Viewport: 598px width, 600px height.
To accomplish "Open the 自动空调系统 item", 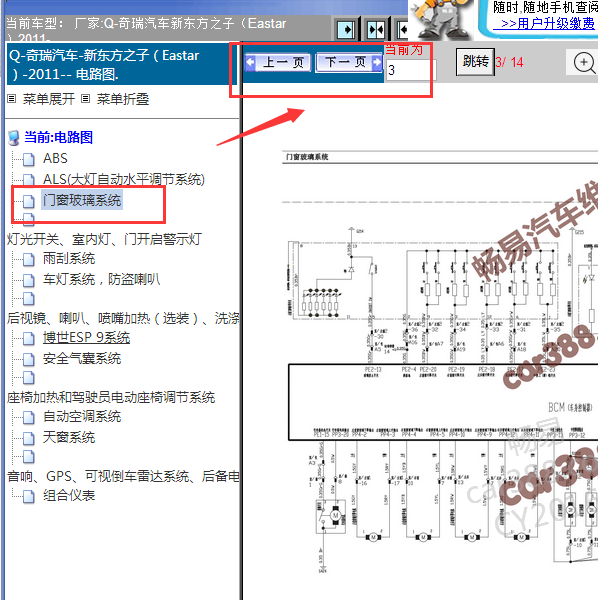I will pos(82,416).
